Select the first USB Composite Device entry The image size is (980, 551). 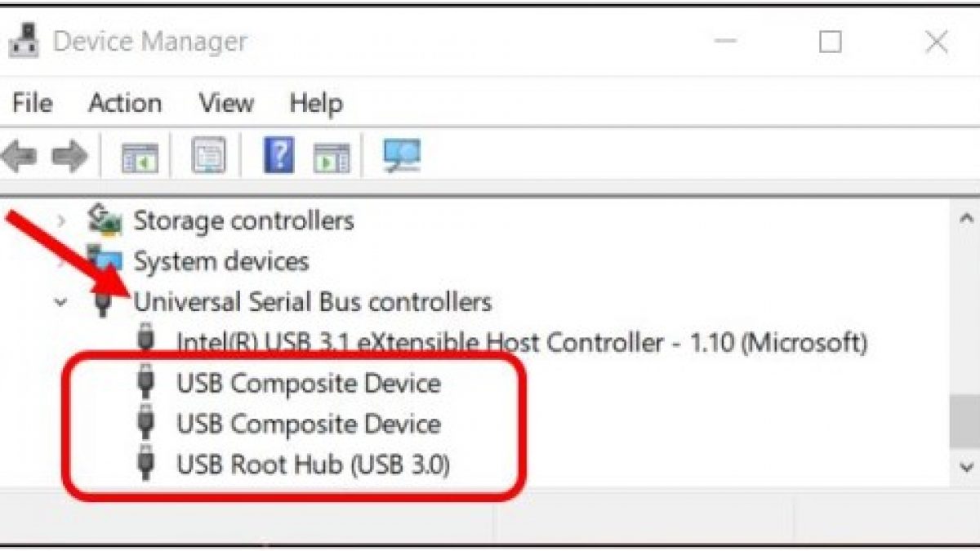308,384
